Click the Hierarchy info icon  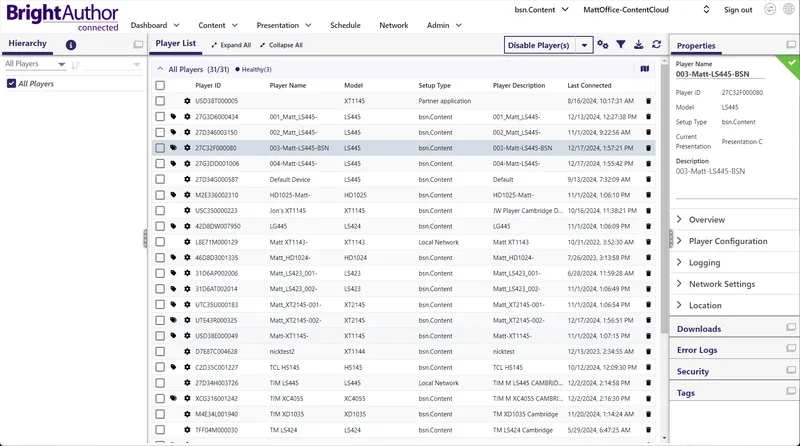tap(71, 45)
